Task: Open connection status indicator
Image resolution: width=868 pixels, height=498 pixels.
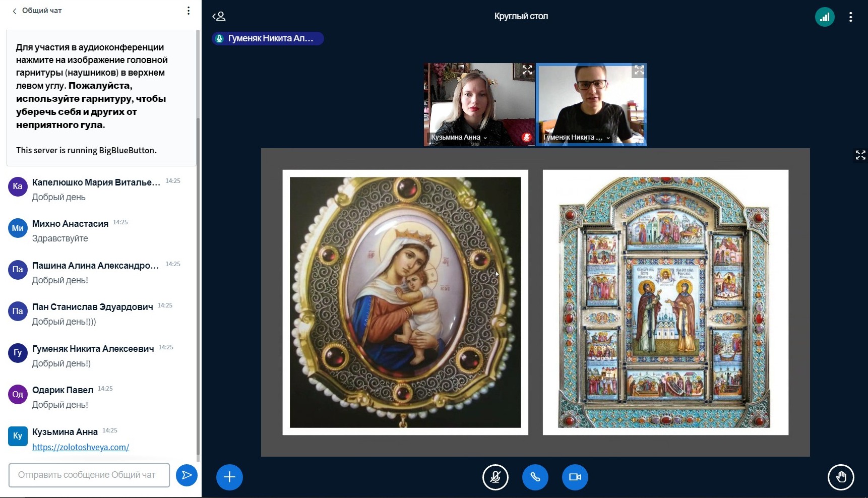Action: tap(825, 17)
